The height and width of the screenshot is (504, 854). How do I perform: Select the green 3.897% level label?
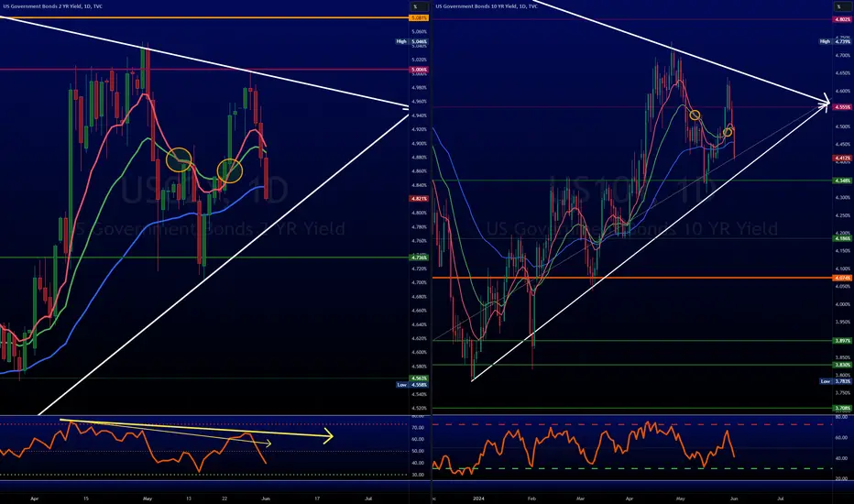click(x=843, y=341)
